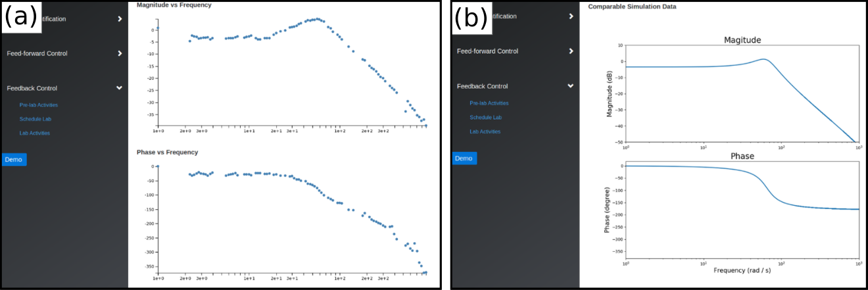Open Pre-lab Activities link in panel (b)
The width and height of the screenshot is (868, 290).
pos(489,103)
